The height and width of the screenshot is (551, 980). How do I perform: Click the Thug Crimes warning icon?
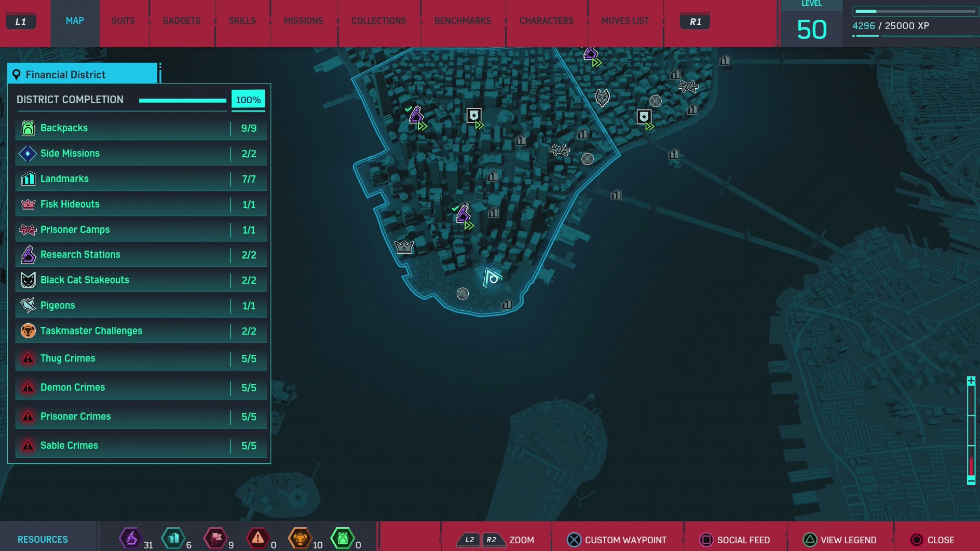28,359
